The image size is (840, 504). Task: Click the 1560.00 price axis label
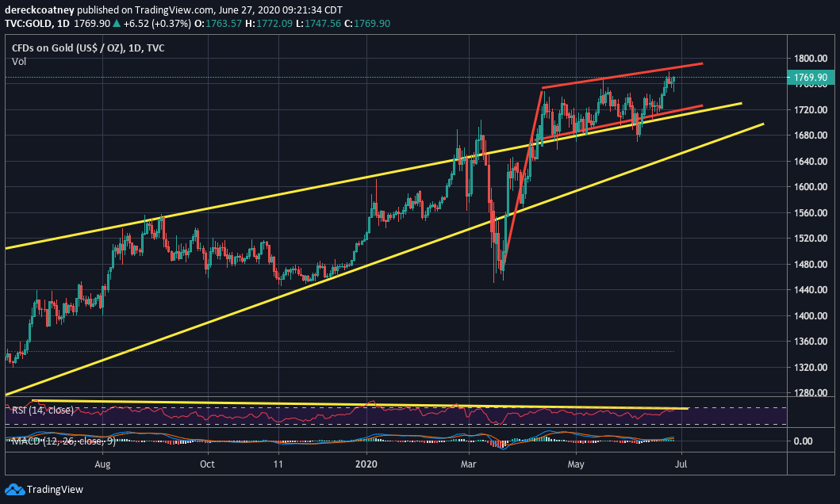(x=811, y=212)
